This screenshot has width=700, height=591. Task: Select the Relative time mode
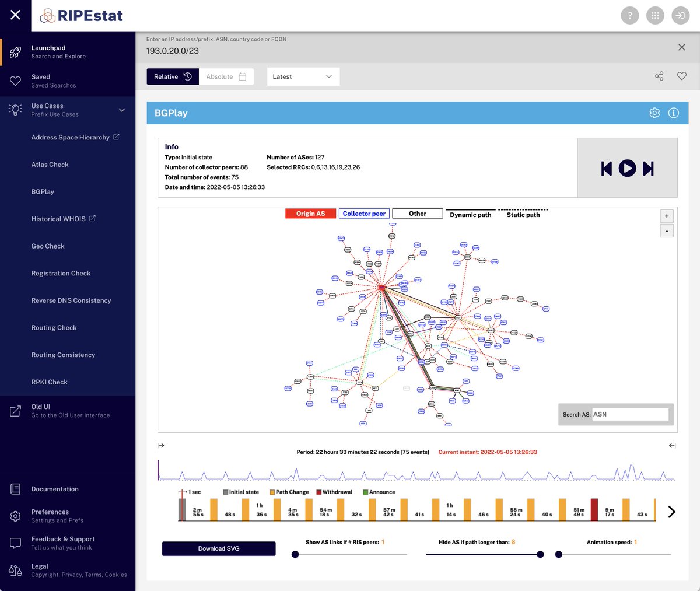(x=173, y=76)
